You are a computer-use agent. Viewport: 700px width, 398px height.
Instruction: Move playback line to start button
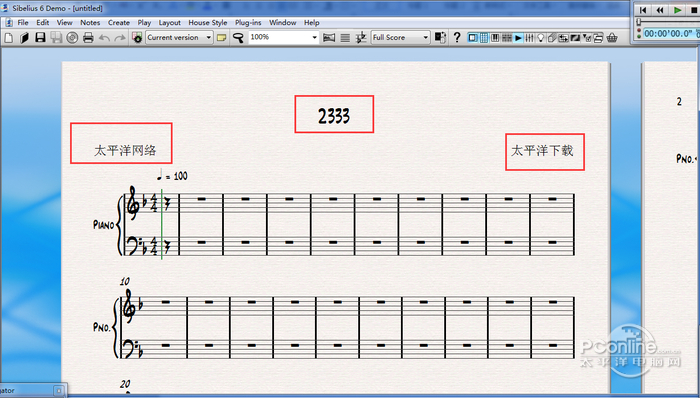(643, 10)
